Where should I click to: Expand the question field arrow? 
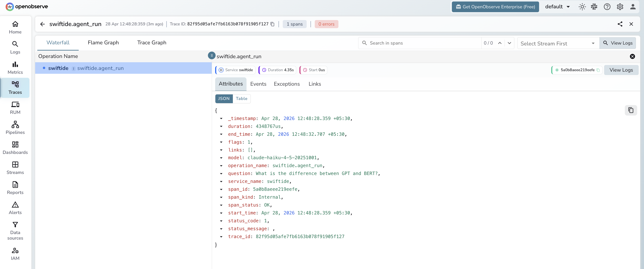[221, 174]
